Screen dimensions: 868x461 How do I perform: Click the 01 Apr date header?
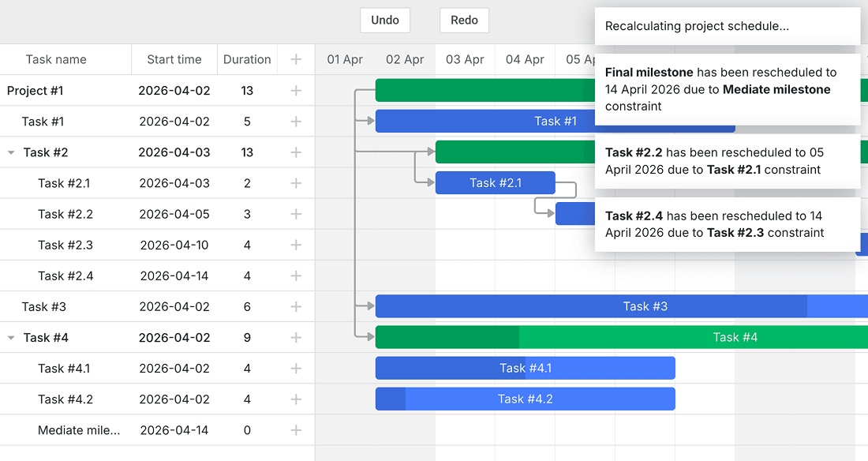[x=345, y=59]
